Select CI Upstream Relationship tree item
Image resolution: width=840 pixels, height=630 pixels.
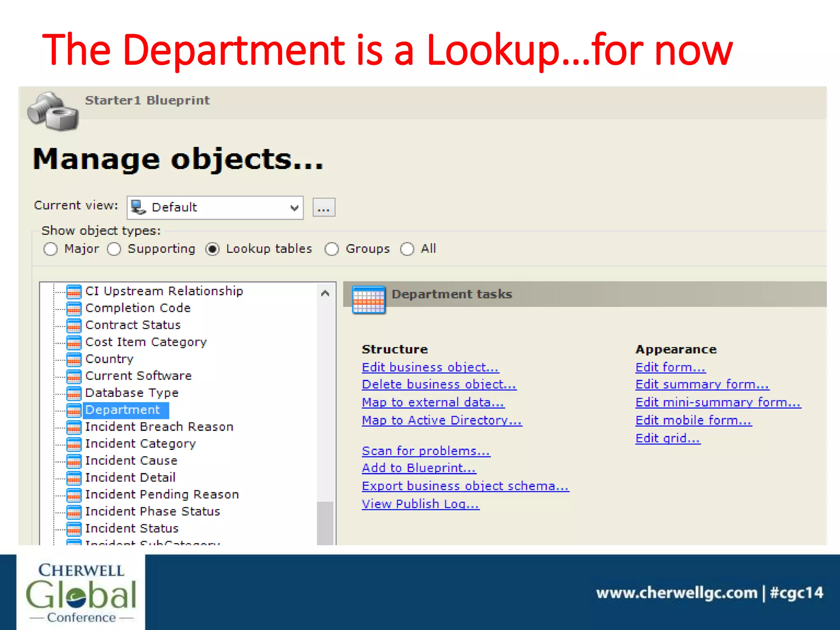click(164, 291)
